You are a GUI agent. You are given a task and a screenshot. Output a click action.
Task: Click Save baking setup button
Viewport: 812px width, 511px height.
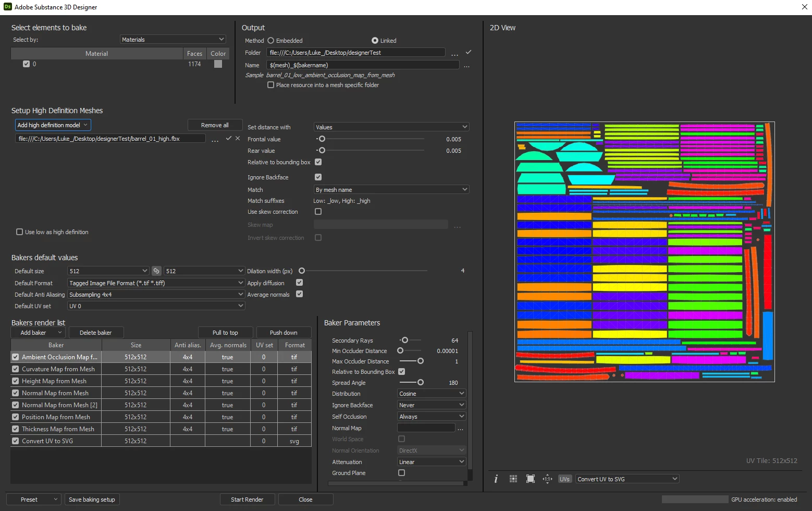(x=92, y=500)
